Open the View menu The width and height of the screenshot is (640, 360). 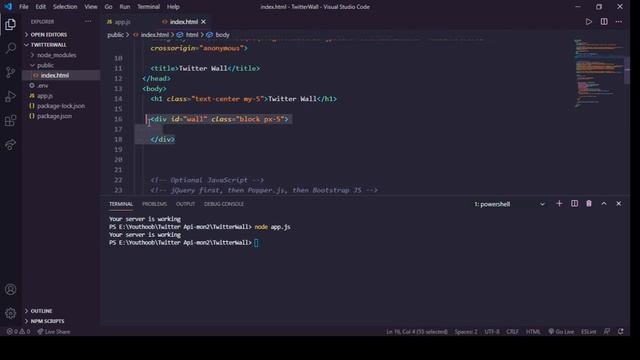pyautogui.click(x=91, y=7)
